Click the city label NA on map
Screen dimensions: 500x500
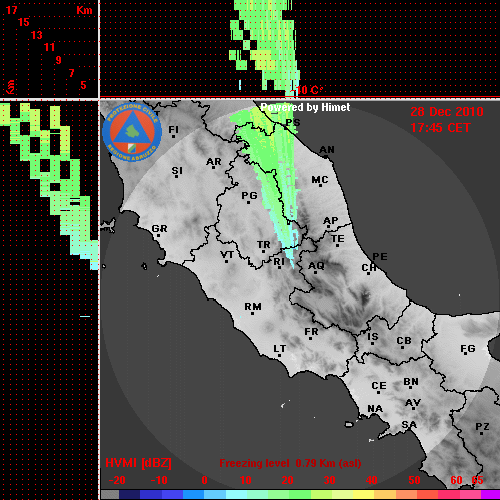click(x=375, y=408)
